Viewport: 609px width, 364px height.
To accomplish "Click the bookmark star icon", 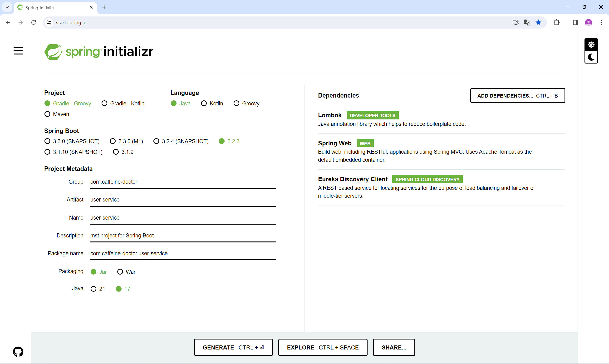I will tap(538, 23).
